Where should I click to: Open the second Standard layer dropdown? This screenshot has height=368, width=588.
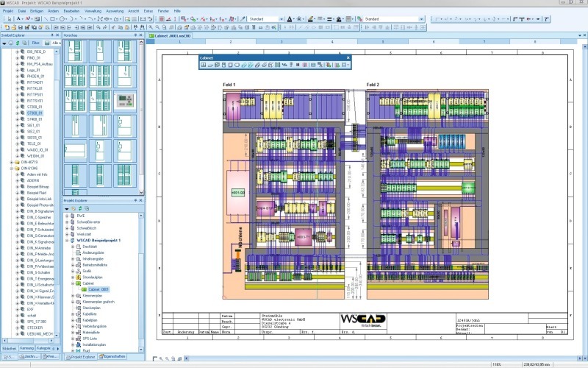421,19
